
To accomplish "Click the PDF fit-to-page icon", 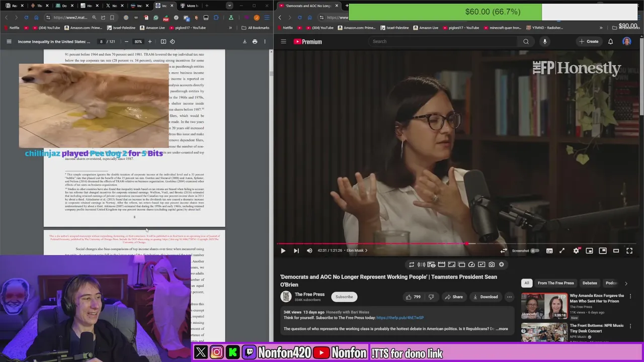I will click(163, 42).
